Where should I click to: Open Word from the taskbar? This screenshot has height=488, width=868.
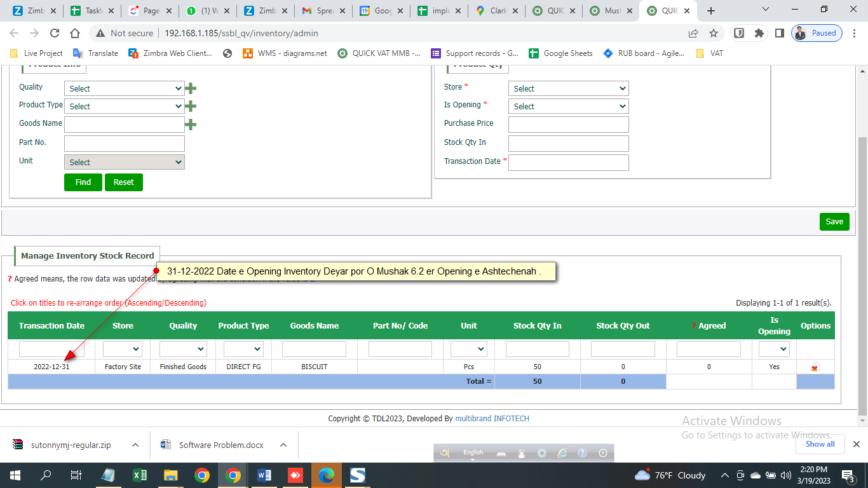coord(264,475)
